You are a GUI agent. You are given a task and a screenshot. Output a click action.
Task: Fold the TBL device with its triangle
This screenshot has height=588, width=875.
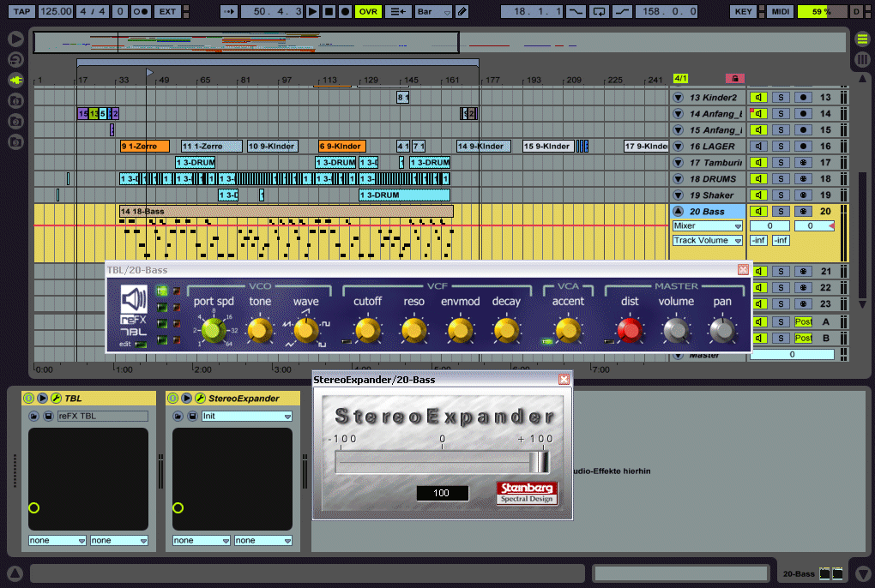click(42, 398)
